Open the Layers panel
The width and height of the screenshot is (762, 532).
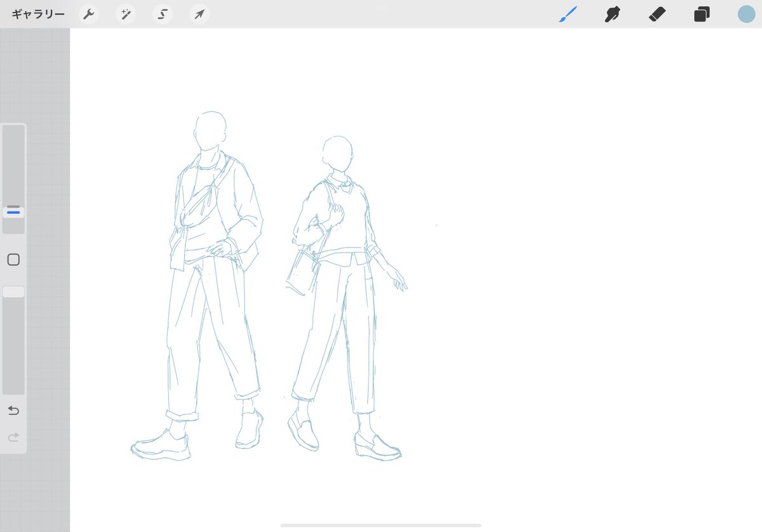coord(702,14)
